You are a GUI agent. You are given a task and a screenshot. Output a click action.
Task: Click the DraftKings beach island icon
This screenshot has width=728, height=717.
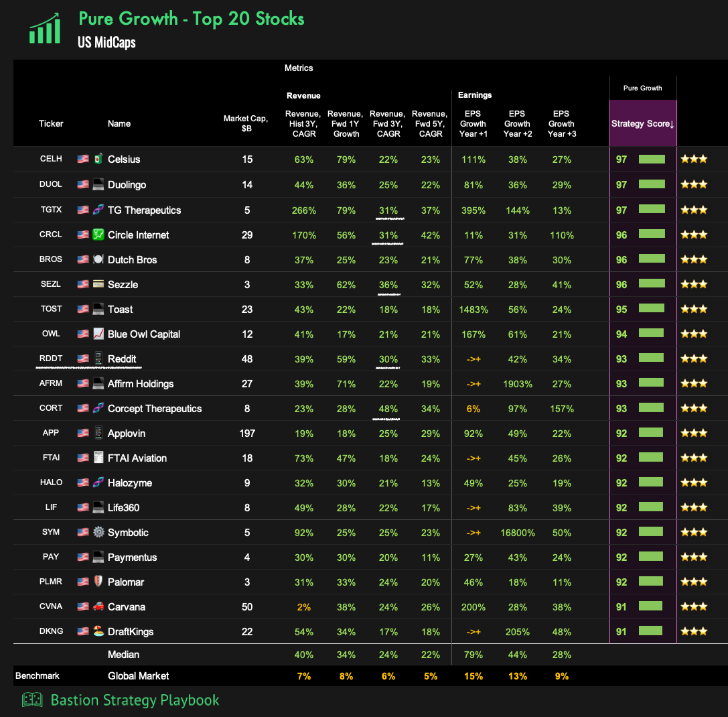98,631
